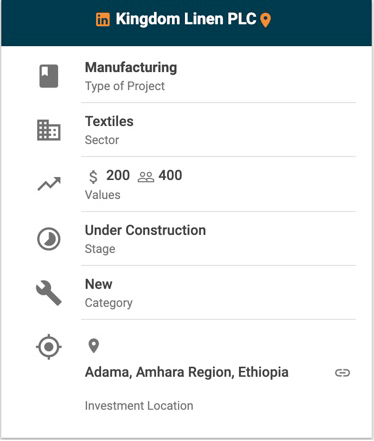Click the Under Construction stage entry

[145, 230]
